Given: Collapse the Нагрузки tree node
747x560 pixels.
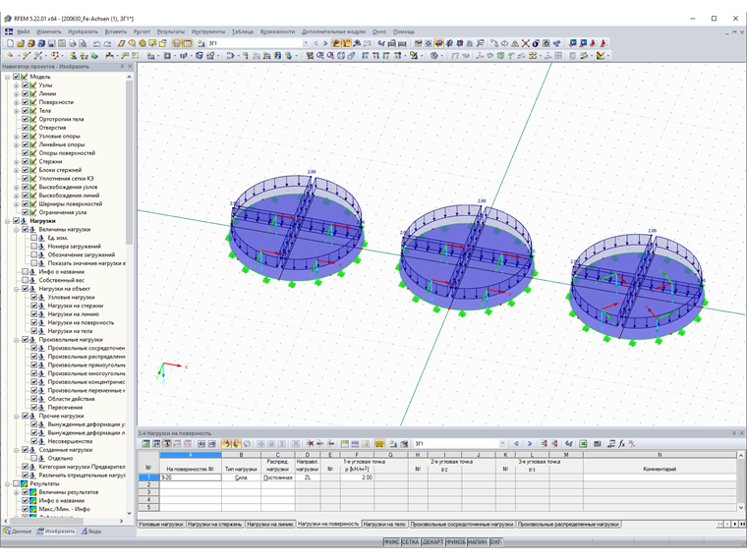Looking at the screenshot, I should point(8,221).
